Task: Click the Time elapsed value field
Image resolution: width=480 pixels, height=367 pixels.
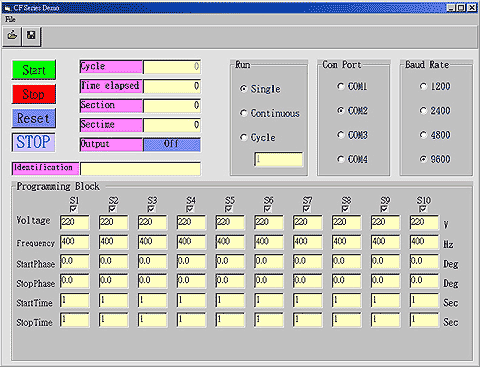Action: [172, 86]
